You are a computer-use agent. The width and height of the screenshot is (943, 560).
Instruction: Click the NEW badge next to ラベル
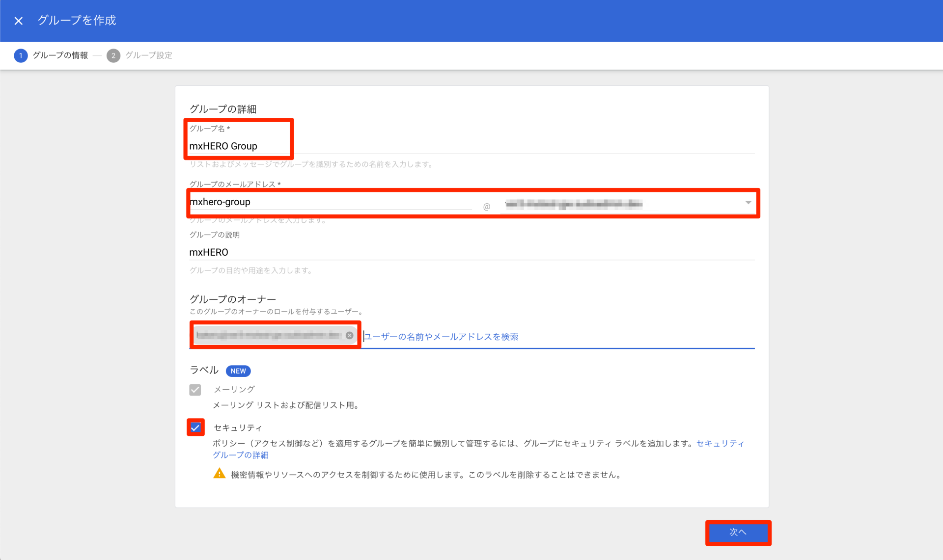[238, 371]
